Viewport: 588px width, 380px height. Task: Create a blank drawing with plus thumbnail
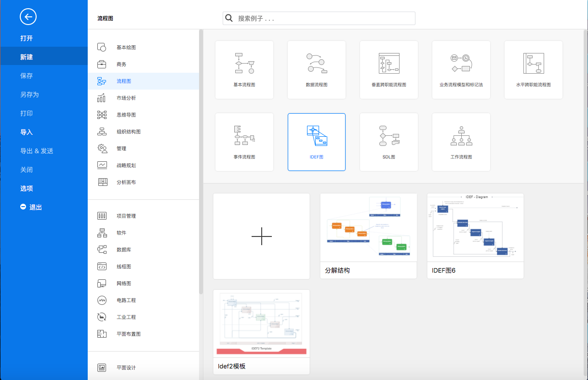click(x=262, y=236)
